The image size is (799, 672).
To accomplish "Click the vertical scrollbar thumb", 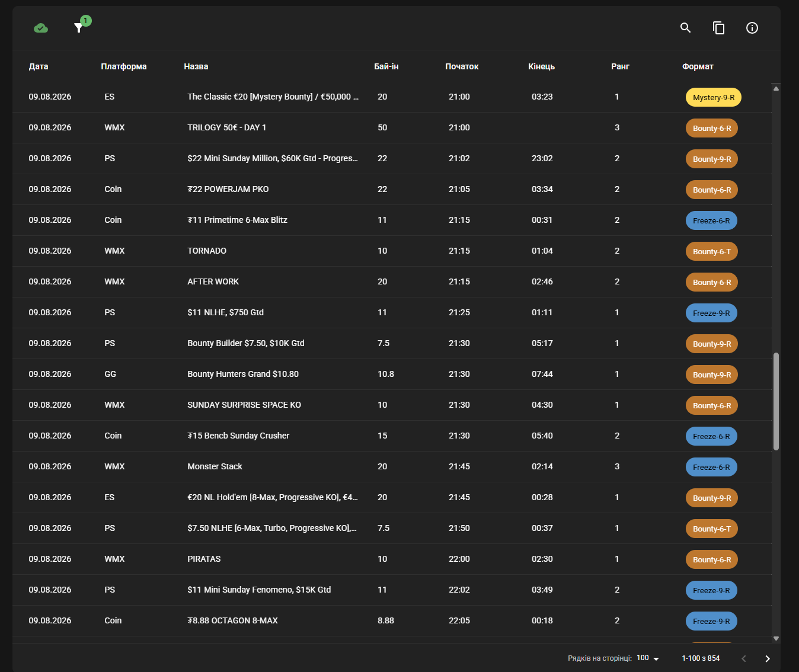I will pos(776,402).
